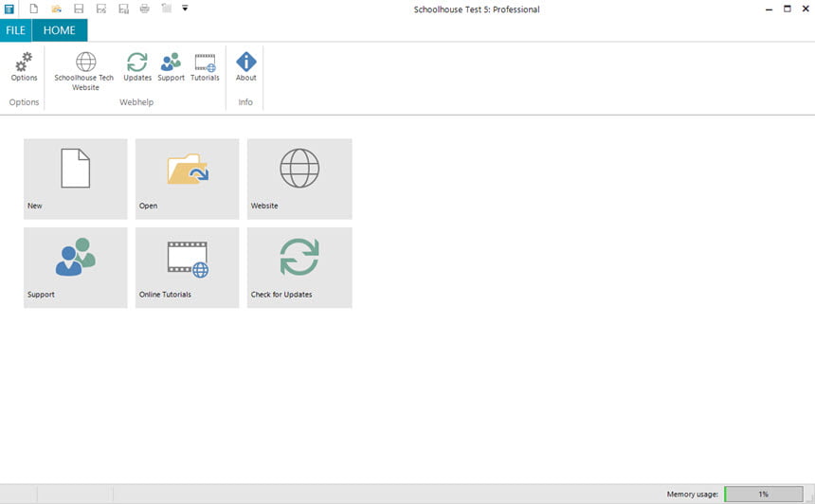This screenshot has height=504, width=815.
Task: Click the Updates ribbon icon
Action: (137, 67)
